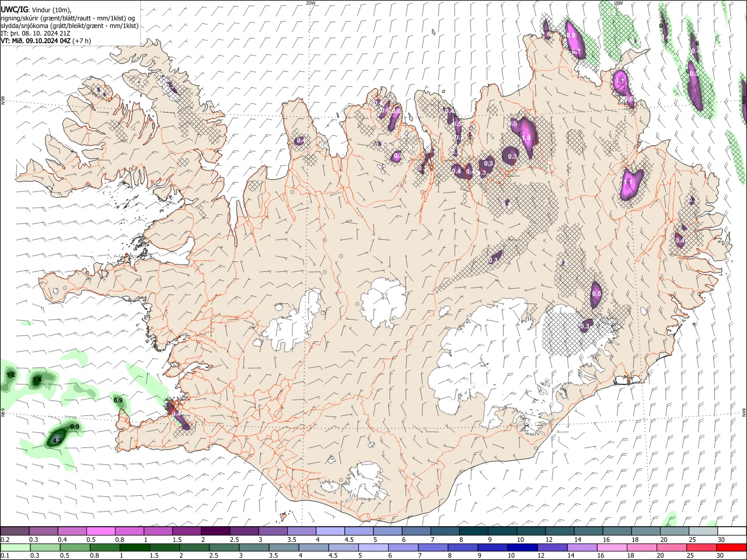Click the IT: þri. 08. 10. 2024 21Z line
The image size is (747, 560).
pyautogui.click(x=37, y=33)
